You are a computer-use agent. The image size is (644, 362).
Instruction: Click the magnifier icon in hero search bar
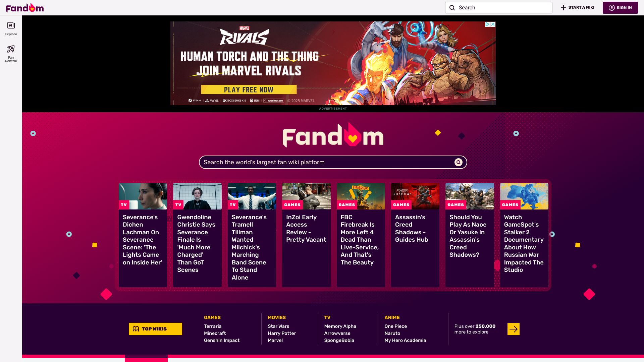click(x=458, y=162)
